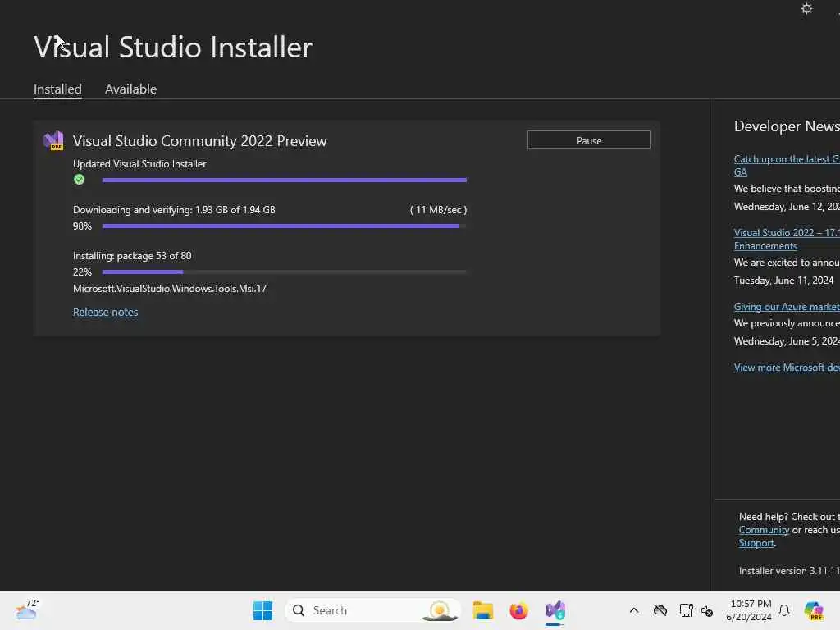Click the Copilot preview icon in the taskbar
The height and width of the screenshot is (630, 840).
pyautogui.click(x=814, y=610)
